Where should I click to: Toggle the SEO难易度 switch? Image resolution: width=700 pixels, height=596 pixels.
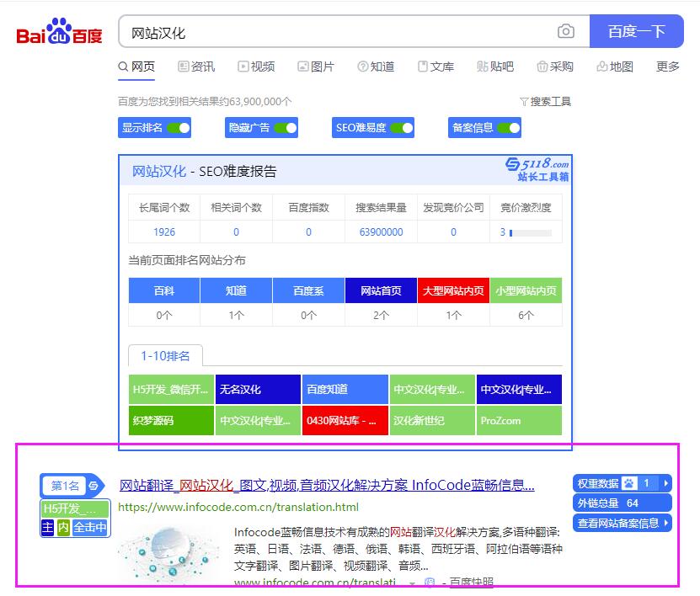[401, 128]
